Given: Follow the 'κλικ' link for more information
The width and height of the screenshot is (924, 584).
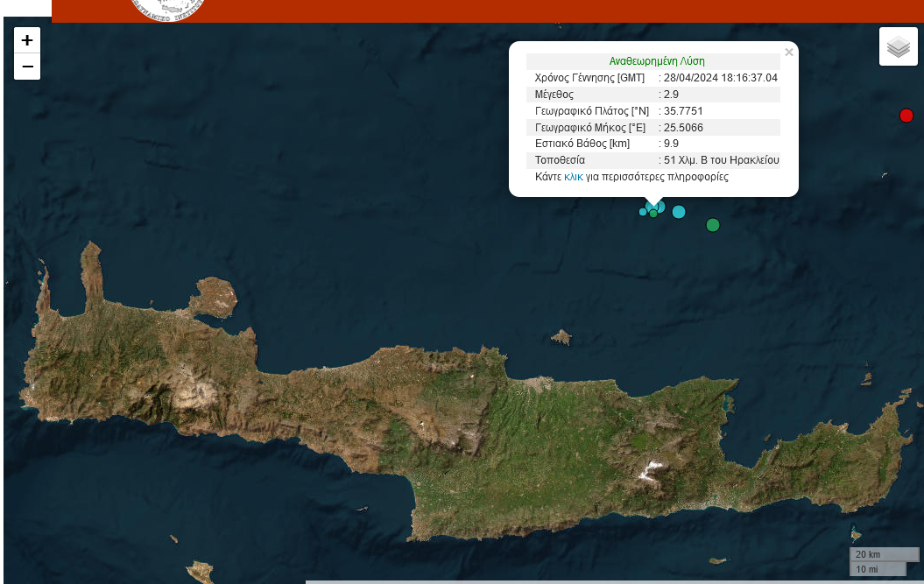Looking at the screenshot, I should point(574,177).
